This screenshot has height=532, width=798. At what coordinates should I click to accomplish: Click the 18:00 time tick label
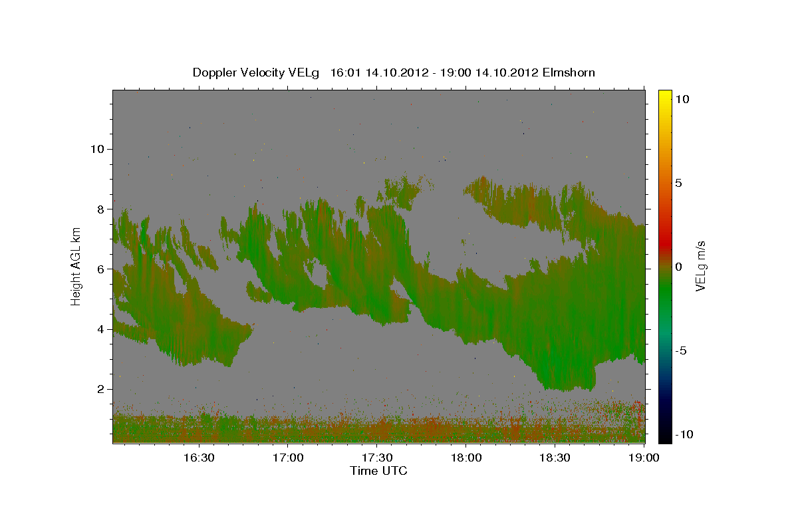pos(466,458)
